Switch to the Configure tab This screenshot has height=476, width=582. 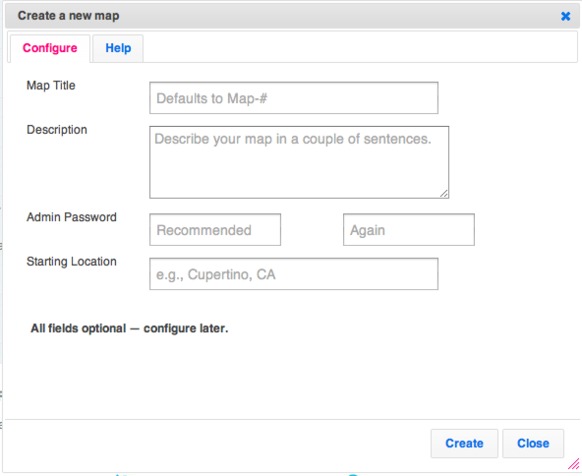[50, 48]
